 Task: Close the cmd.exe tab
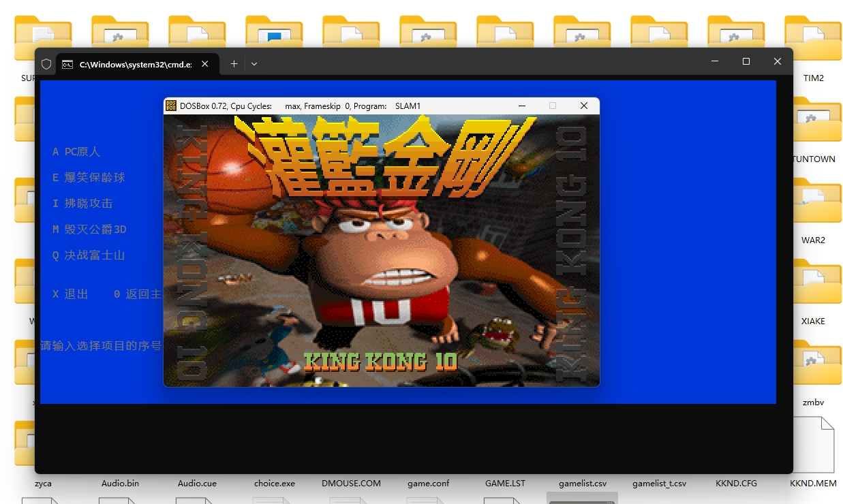(205, 64)
